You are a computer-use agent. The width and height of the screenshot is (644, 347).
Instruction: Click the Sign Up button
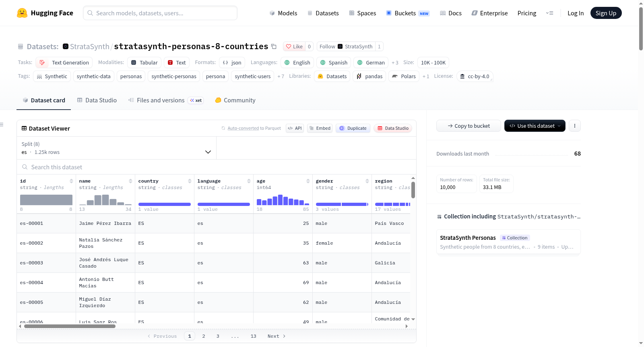(606, 13)
